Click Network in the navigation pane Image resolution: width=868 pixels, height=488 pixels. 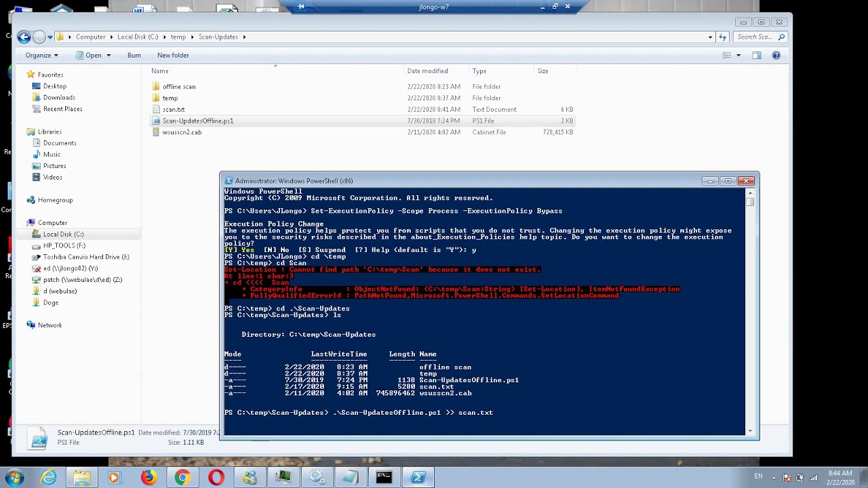coord(50,325)
